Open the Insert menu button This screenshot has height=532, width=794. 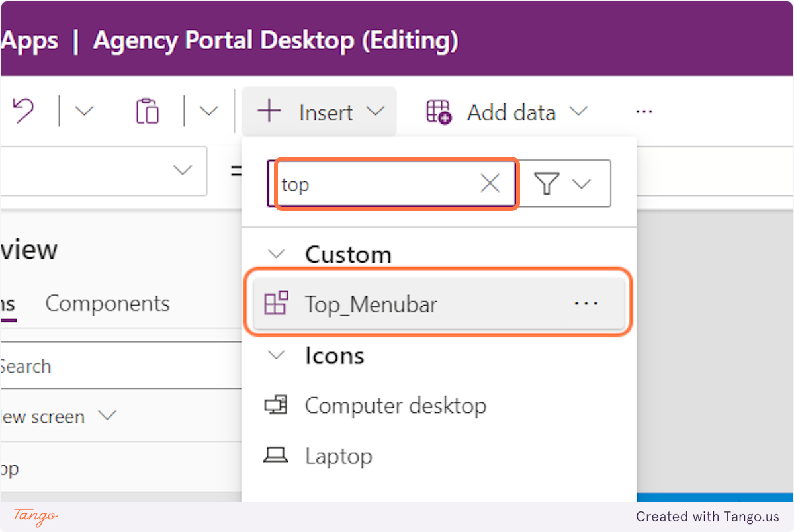[x=319, y=112]
